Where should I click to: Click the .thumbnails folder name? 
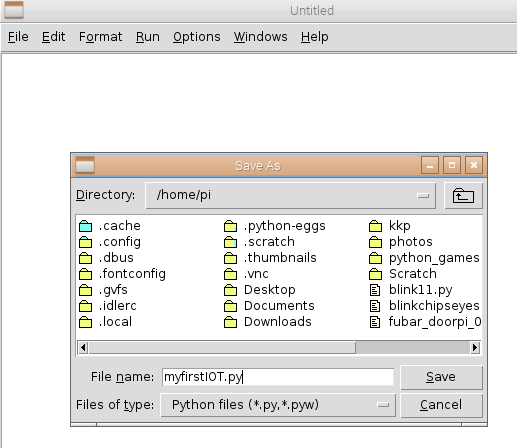(x=280, y=258)
